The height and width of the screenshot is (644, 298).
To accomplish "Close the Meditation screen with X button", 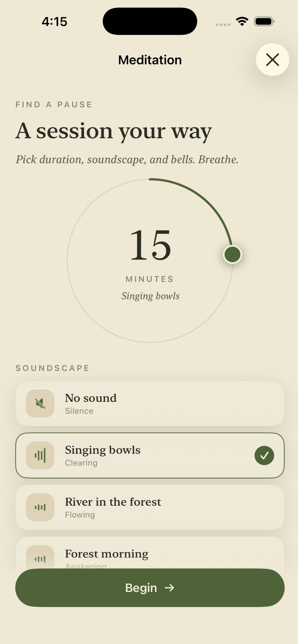I will 273,60.
